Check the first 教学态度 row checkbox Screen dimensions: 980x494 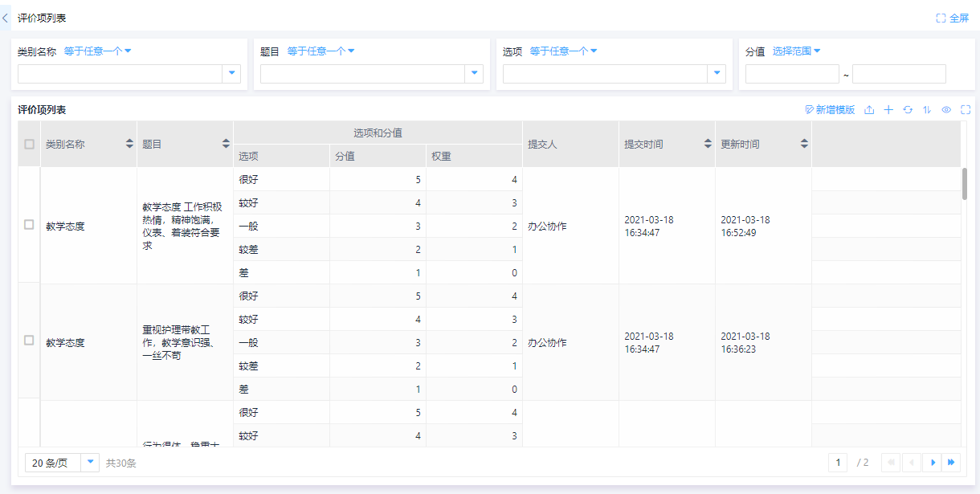tap(30, 225)
